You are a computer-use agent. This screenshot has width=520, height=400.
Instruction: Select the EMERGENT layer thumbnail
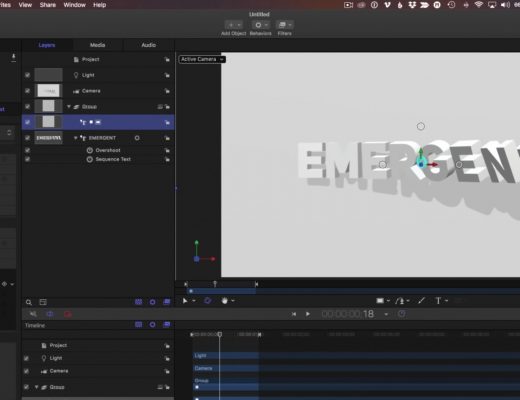[x=49, y=138]
